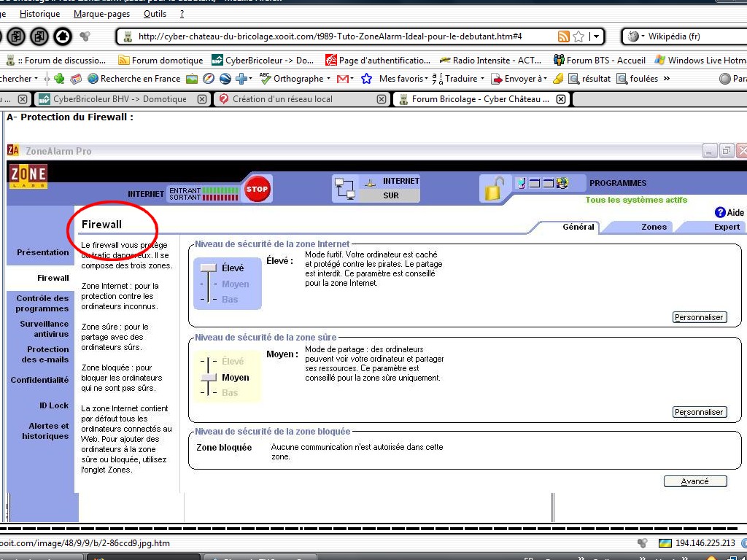Click safe zone security slider handle at Moyen
This screenshot has height=560, width=747.
point(208,377)
